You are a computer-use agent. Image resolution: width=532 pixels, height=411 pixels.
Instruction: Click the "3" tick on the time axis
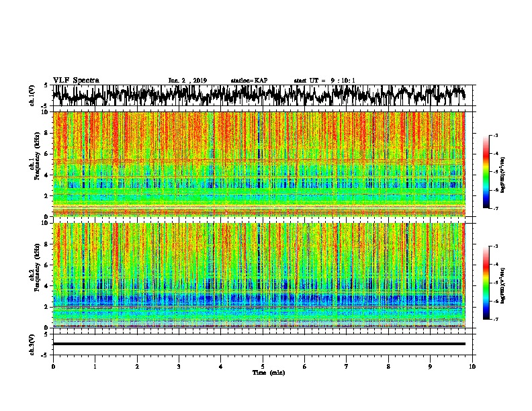coord(179,367)
